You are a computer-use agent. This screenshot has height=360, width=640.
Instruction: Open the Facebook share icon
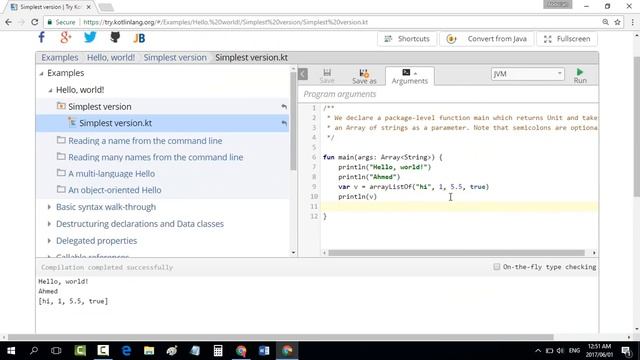click(x=42, y=38)
